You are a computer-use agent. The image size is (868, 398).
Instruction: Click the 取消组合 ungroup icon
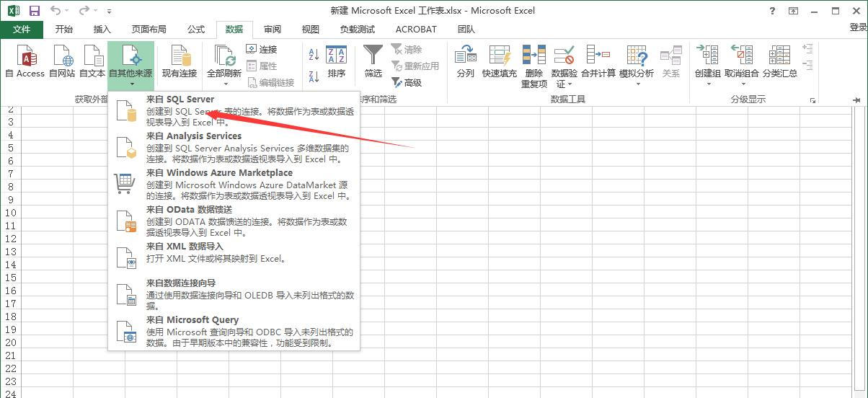(x=742, y=56)
